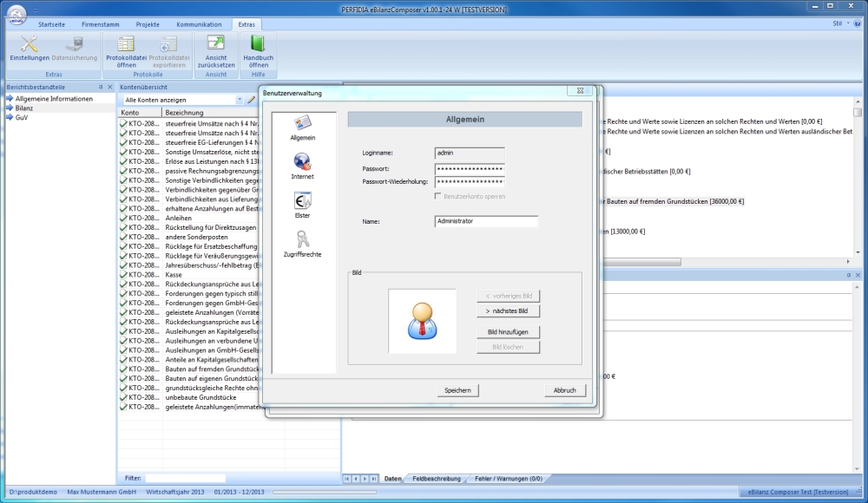Switch to Startseite ribbon tab

(51, 24)
